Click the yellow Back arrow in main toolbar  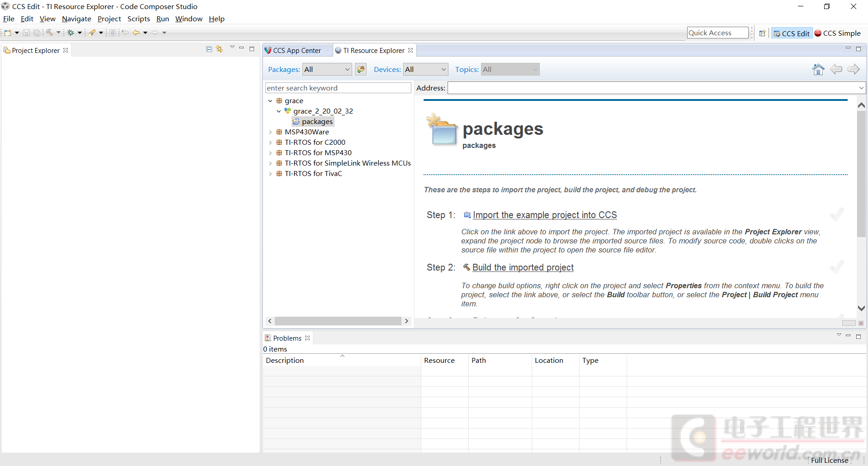click(x=136, y=33)
